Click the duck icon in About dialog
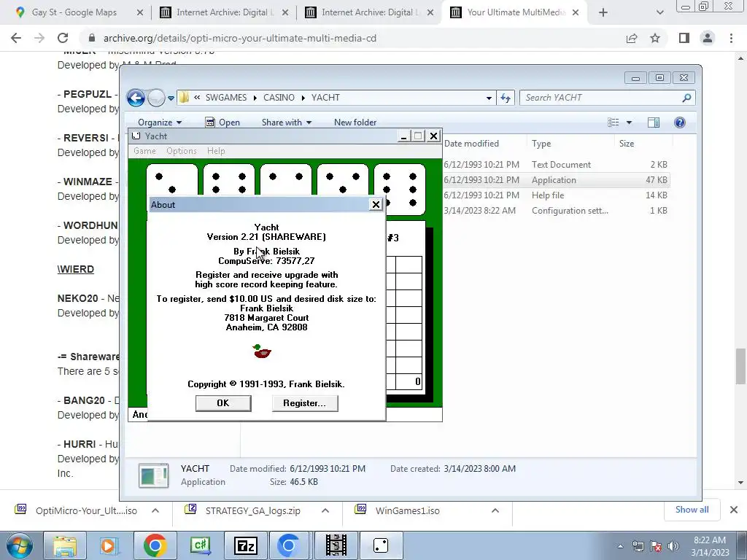This screenshot has width=747, height=560. pyautogui.click(x=262, y=351)
